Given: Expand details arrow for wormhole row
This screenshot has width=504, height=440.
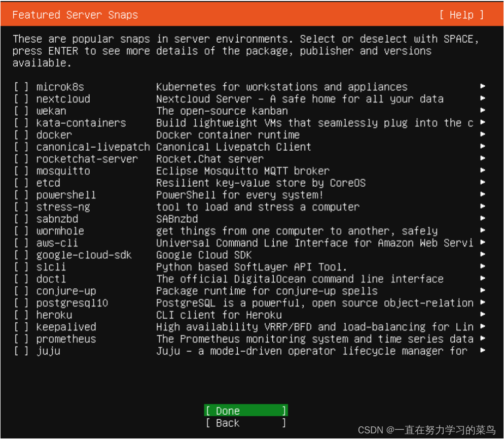Looking at the screenshot, I should coord(483,230).
